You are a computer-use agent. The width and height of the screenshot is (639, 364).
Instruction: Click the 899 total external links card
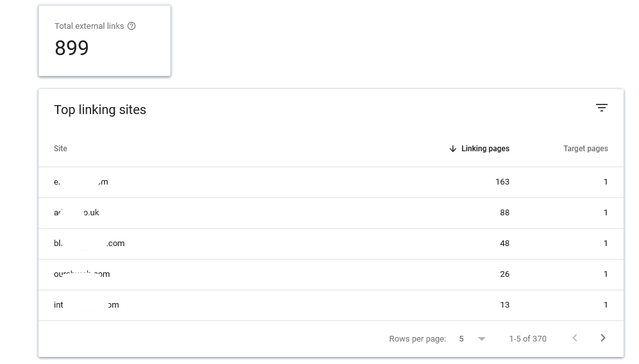[x=105, y=41]
